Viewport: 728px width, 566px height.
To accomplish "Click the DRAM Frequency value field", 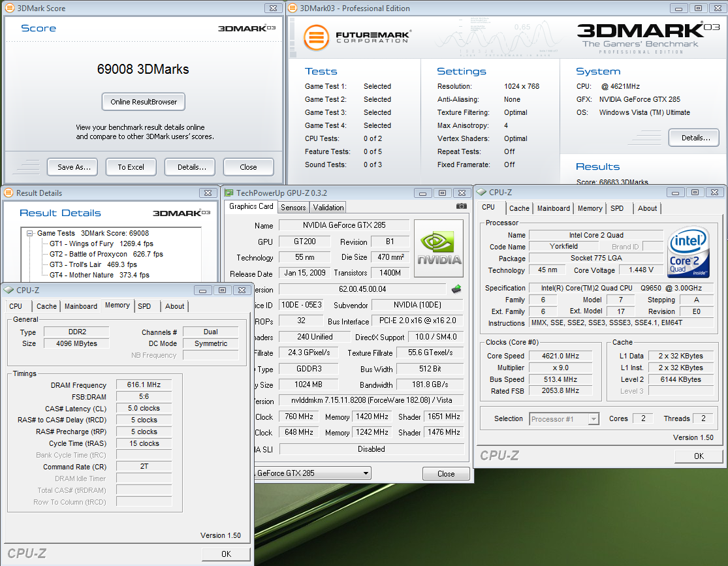I will pos(144,385).
